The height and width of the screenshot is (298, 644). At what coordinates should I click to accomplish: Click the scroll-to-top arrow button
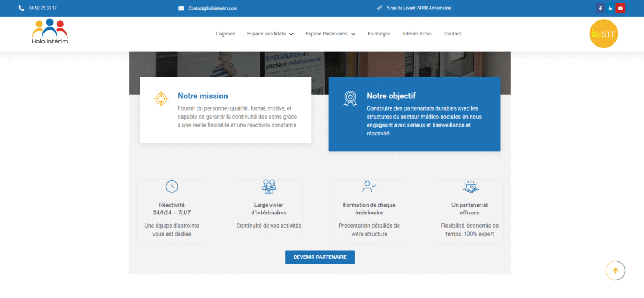coord(616,271)
